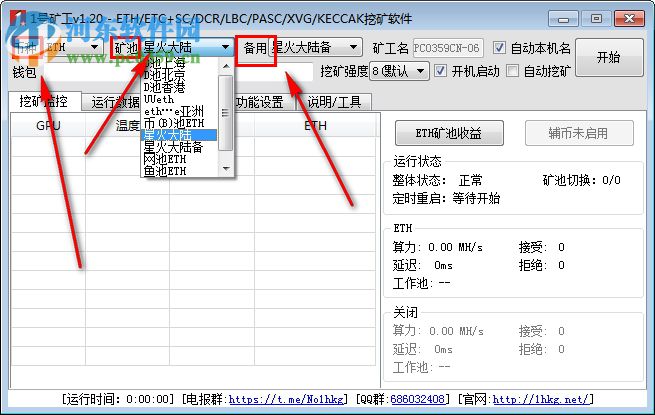Image resolution: width=655 pixels, height=415 pixels.
Task: Minimize the 1号矿工 window
Action: tap(563, 19)
